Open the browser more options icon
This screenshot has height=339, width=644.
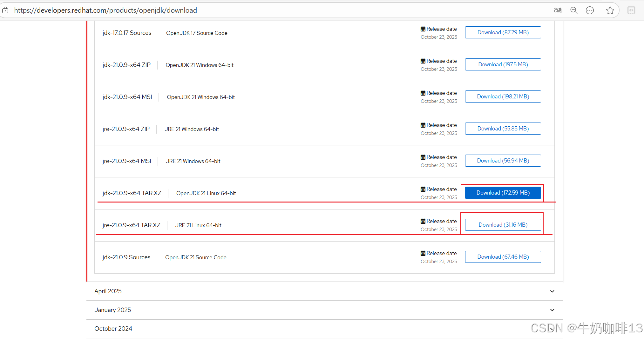(x=590, y=10)
